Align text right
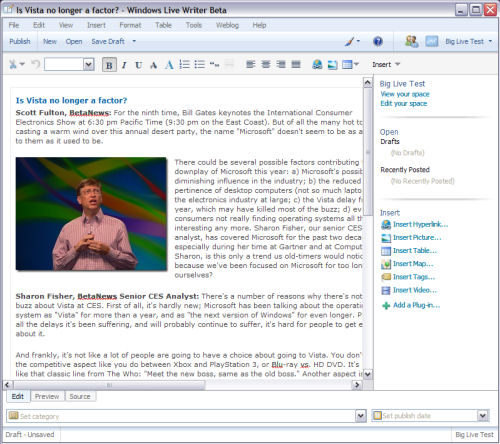Image resolution: width=500 pixels, height=444 pixels. (281, 64)
